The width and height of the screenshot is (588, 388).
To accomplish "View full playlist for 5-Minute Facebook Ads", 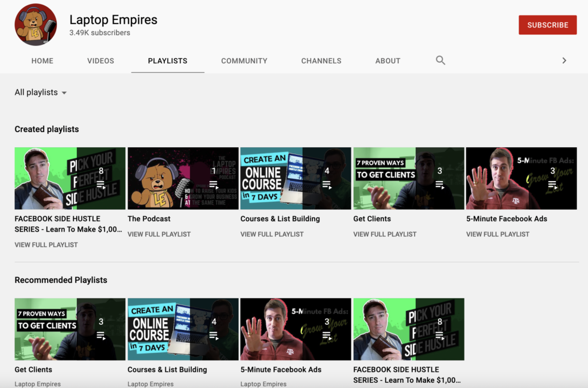I will [x=498, y=234].
